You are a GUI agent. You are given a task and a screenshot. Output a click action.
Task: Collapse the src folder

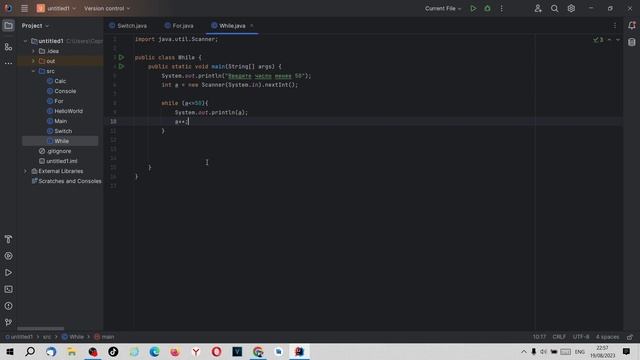click(33, 71)
